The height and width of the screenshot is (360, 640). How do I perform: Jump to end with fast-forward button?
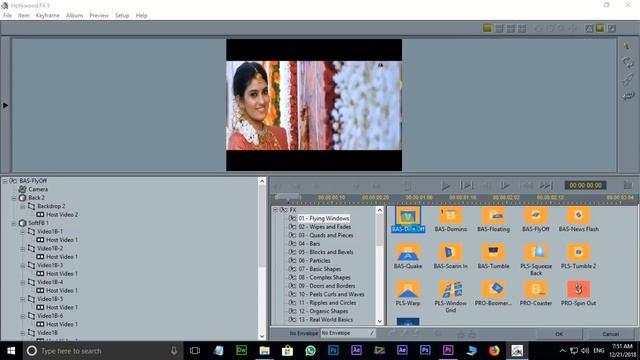click(546, 186)
